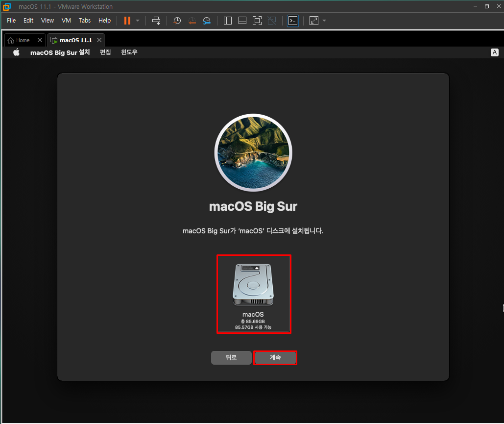Click the 'macOS Big Sur' heading text
Viewport: 504px width, 424px height.
(x=253, y=206)
